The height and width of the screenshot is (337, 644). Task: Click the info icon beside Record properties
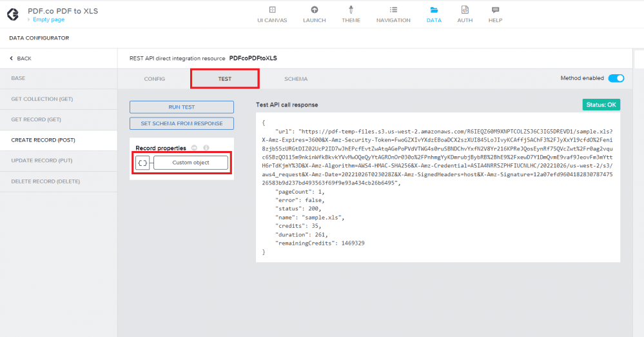point(206,148)
